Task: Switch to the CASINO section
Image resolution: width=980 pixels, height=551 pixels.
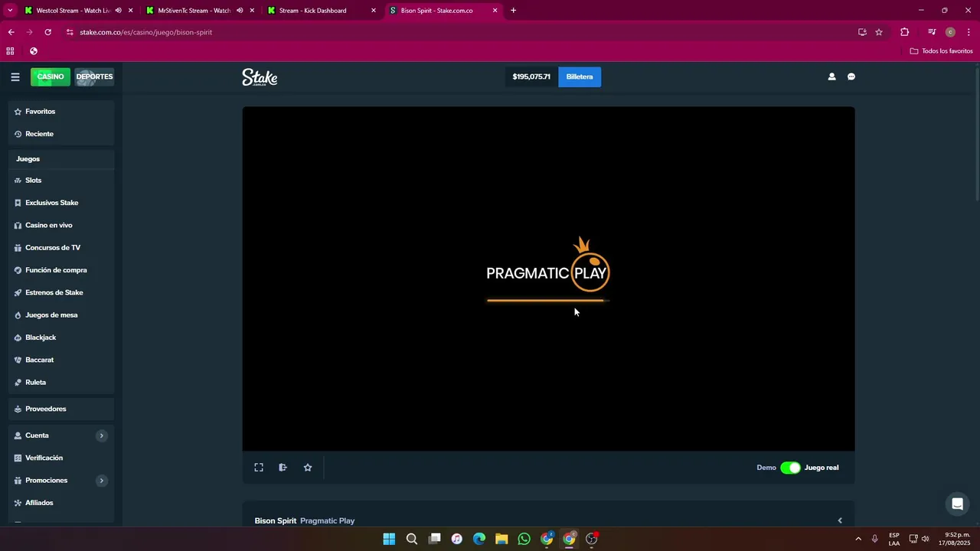Action: [51, 77]
